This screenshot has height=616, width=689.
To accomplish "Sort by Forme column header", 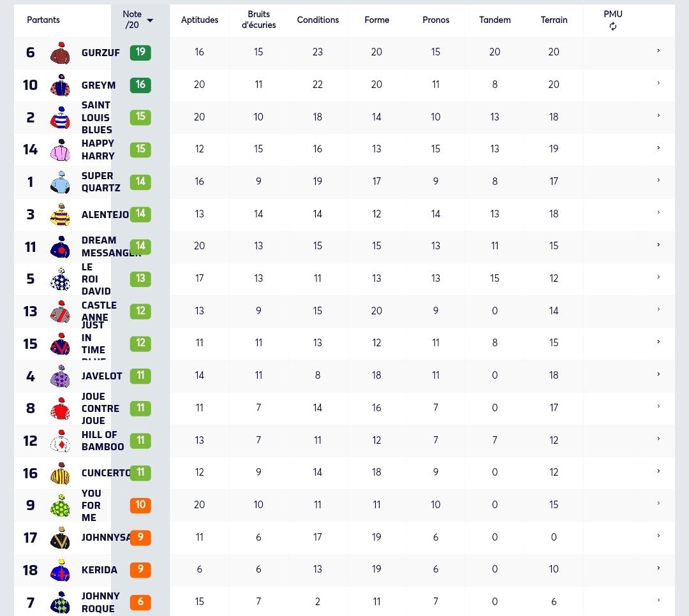I will click(376, 20).
